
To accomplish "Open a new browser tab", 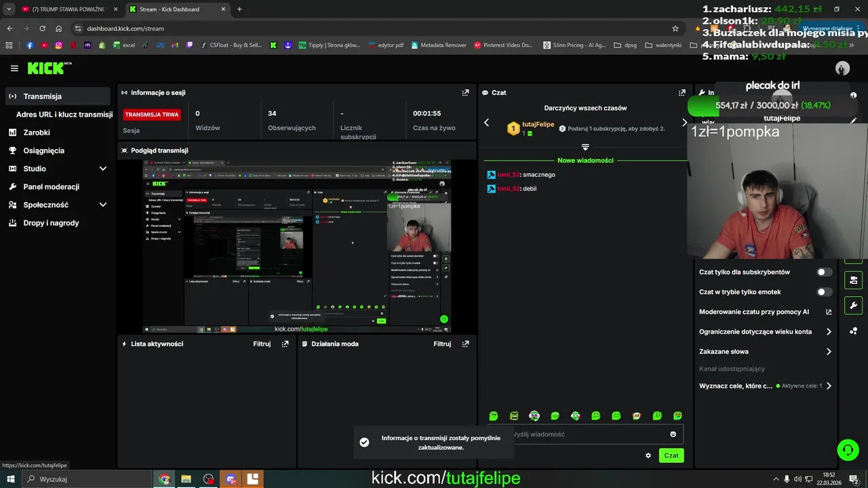I will 239,9.
